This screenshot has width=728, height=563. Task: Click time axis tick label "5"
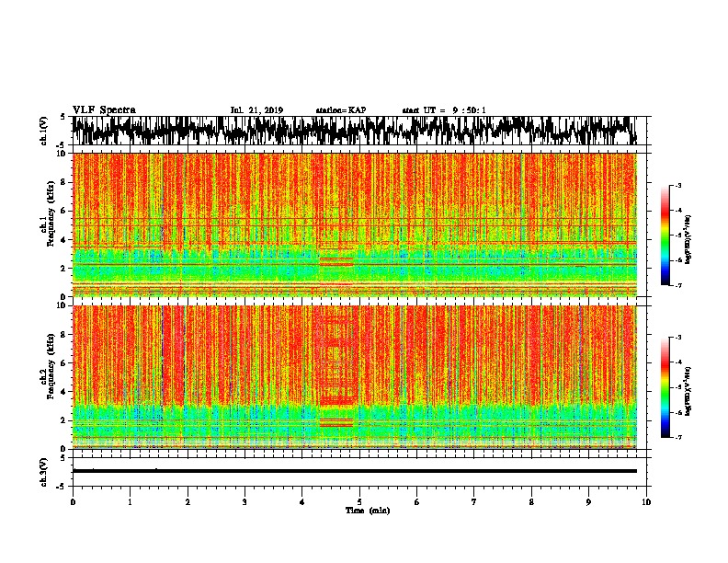[x=359, y=502]
